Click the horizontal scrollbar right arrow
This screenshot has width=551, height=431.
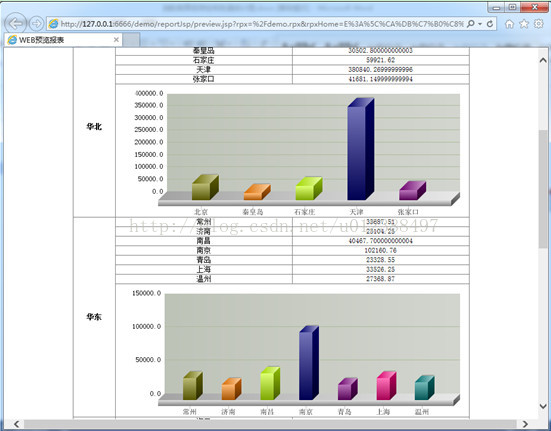(525, 424)
